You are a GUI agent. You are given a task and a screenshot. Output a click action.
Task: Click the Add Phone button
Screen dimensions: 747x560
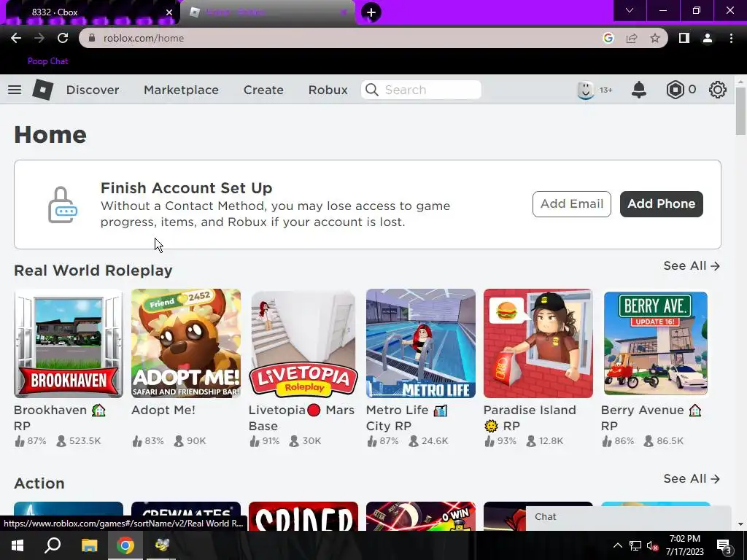pos(661,204)
